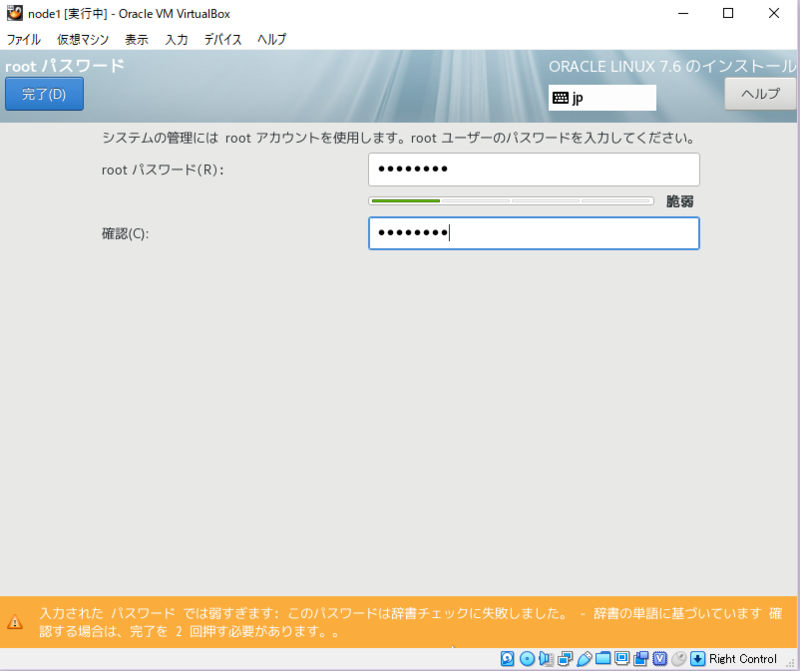Click the shared folders status icon
Screen dimensions: 800x671
point(603,659)
